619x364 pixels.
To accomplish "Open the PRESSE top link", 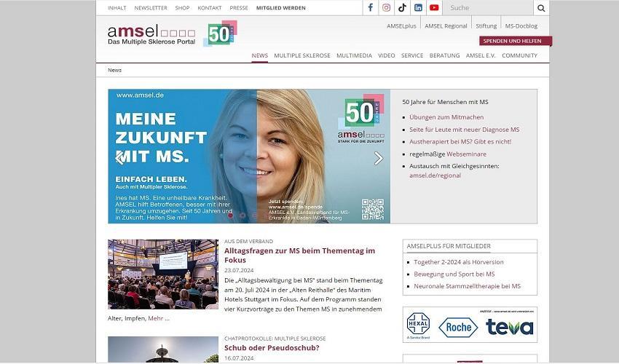I will click(239, 8).
